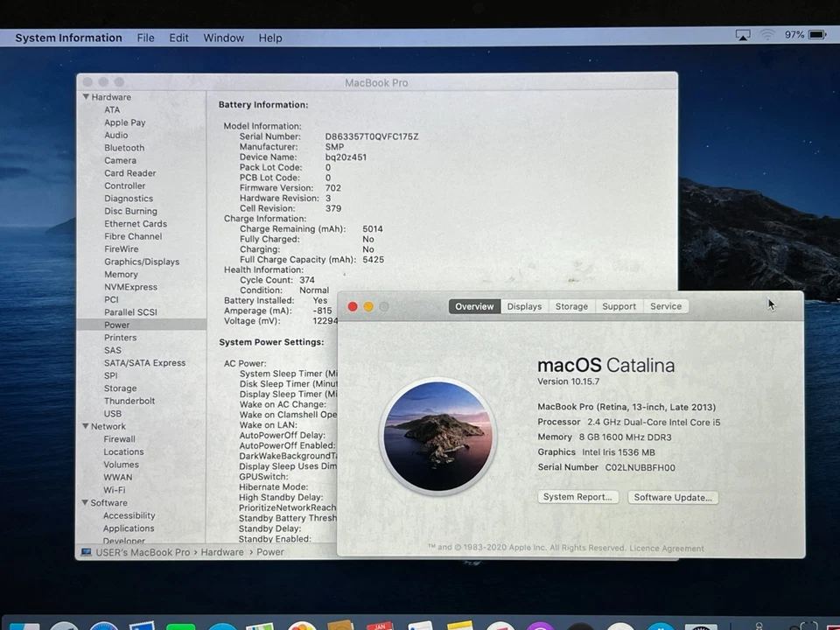Open the AirPlay icon in menu bar
The height and width of the screenshot is (630, 840).
(x=743, y=35)
